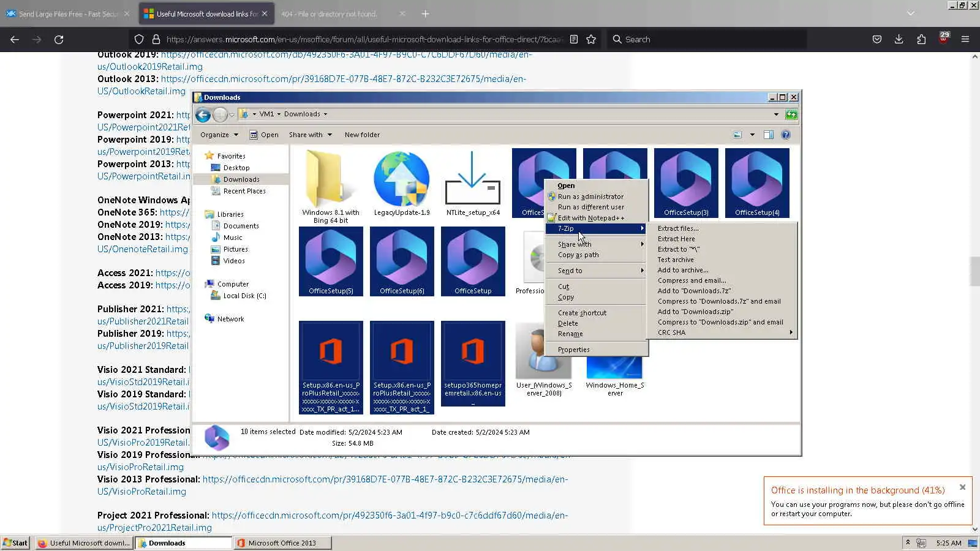The width and height of the screenshot is (980, 551).
Task: Click the Firefox URL address field
Action: pyautogui.click(x=364, y=39)
